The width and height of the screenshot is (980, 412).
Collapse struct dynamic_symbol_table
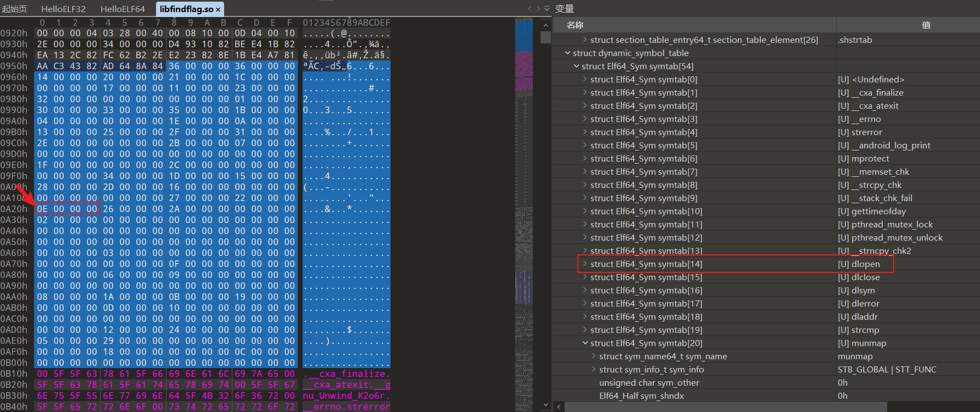(567, 53)
